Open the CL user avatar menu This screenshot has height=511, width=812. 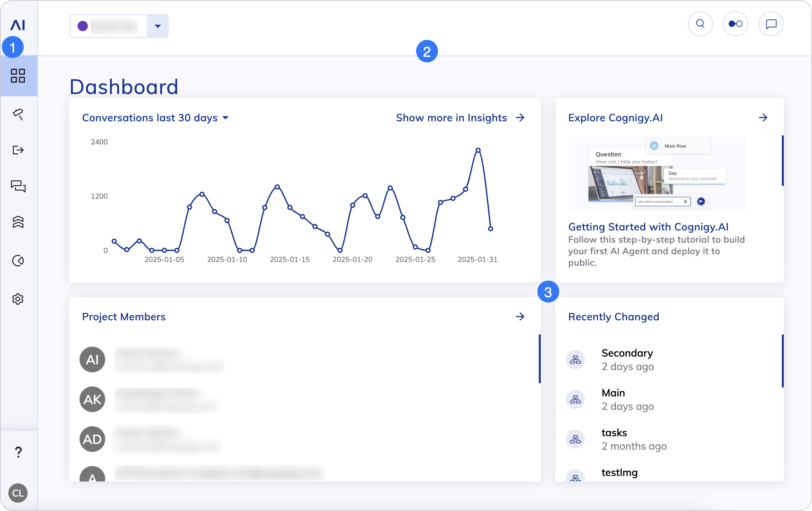(x=18, y=493)
